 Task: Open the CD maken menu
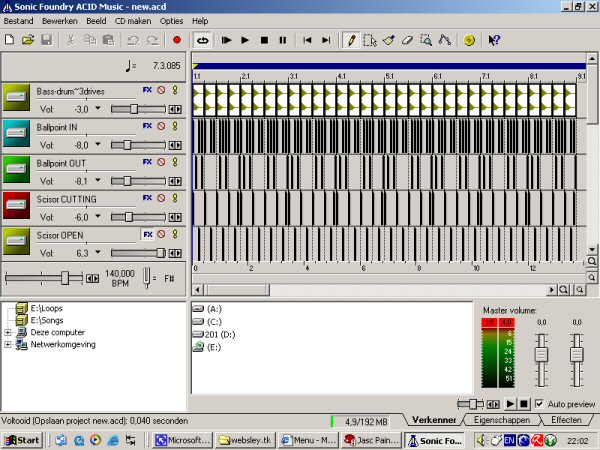(x=133, y=21)
